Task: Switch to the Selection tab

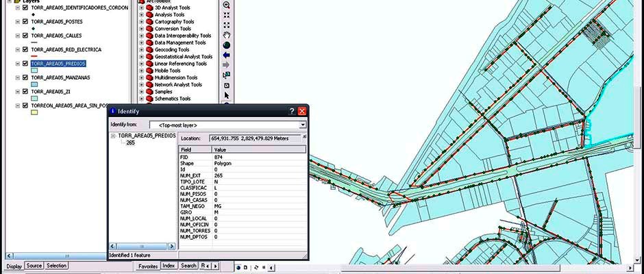Action: [57, 266]
